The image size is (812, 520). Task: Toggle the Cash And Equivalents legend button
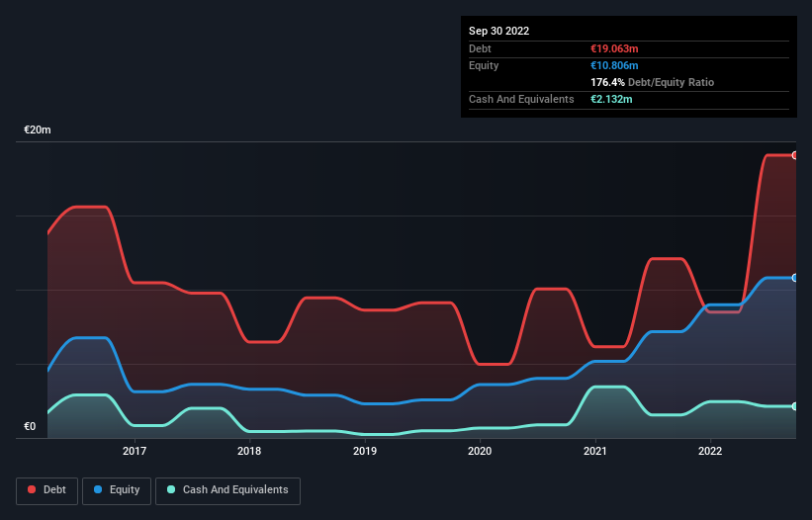[x=227, y=490]
